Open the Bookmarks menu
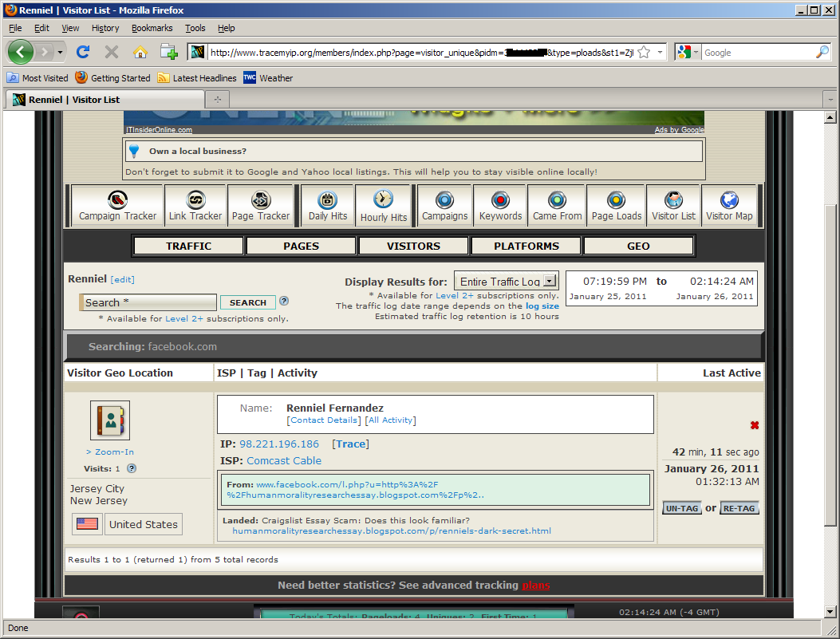This screenshot has width=840, height=639. point(152,28)
